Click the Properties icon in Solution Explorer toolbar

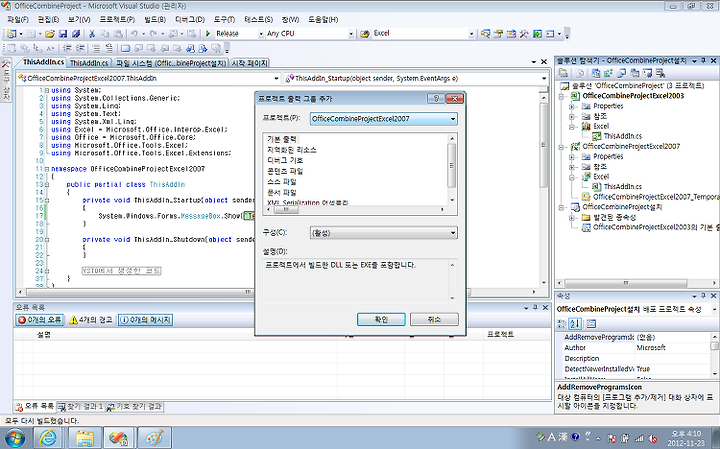pyautogui.click(x=563, y=73)
